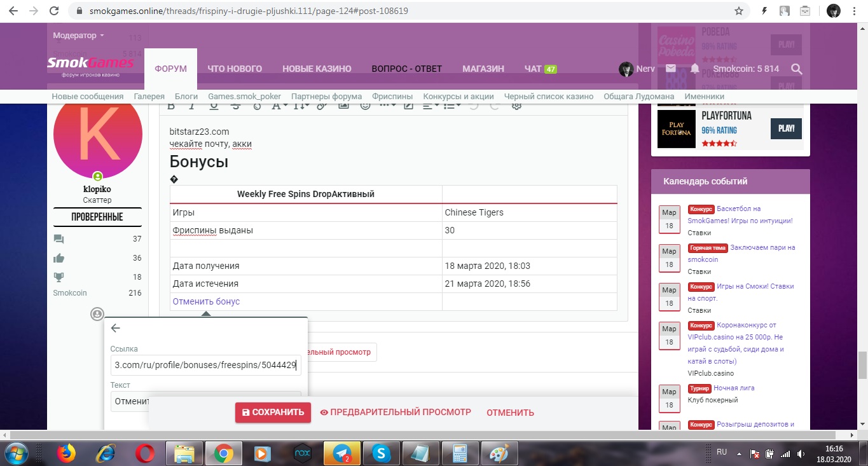868x466 pixels.
Task: Open Розыгрыш депозитов contest link
Action: [x=755, y=424]
